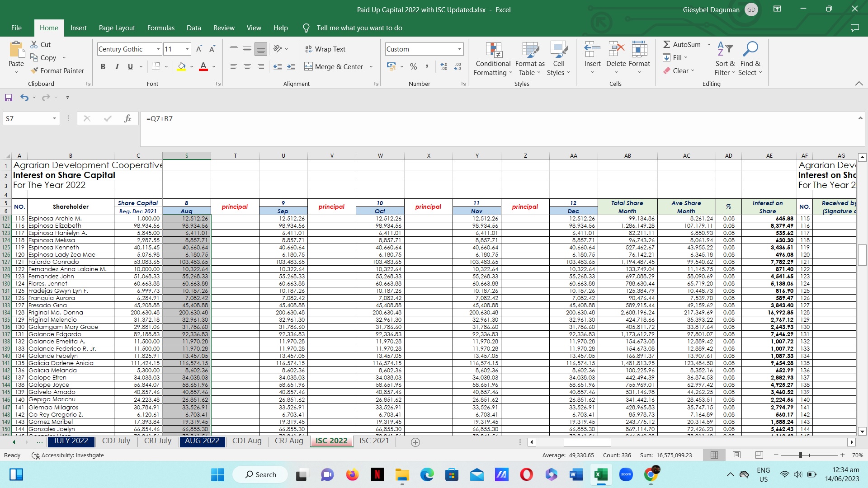Toggle Bold formatting
Image resolution: width=868 pixels, height=488 pixels.
pos(103,66)
